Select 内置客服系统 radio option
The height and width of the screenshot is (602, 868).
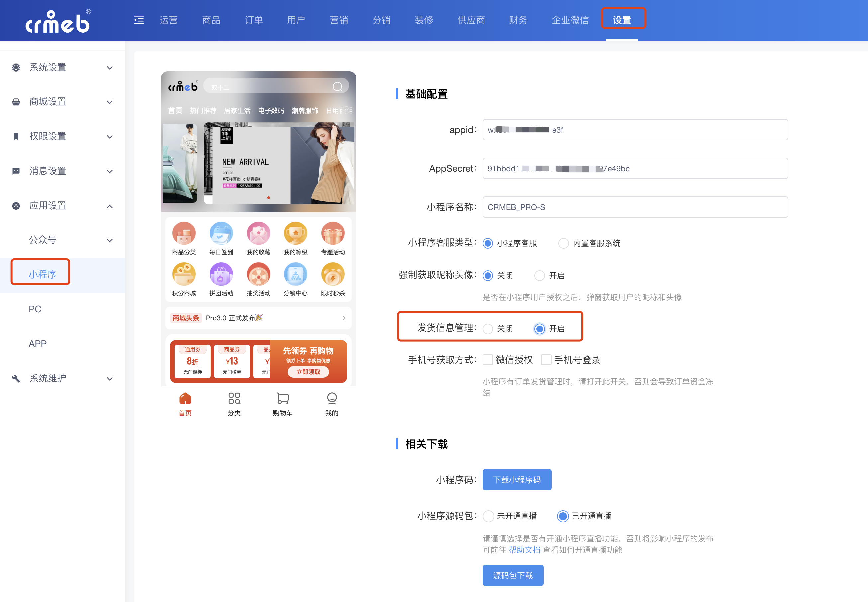(564, 243)
